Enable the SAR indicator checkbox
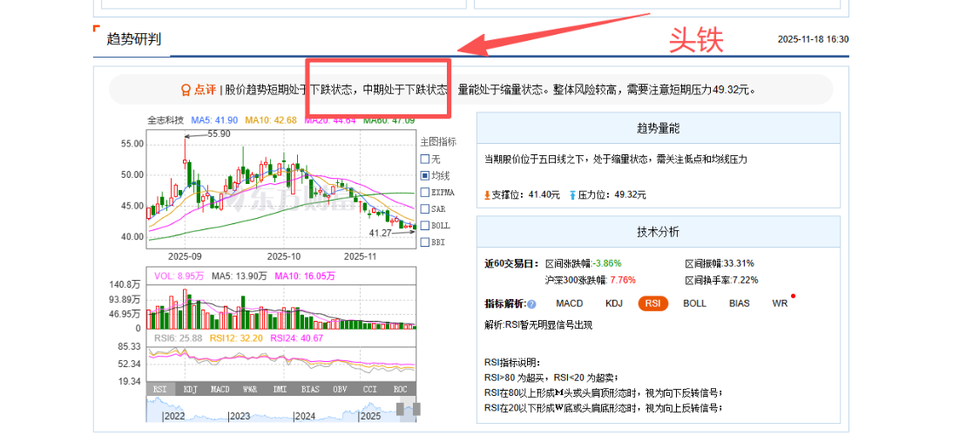 tap(425, 209)
